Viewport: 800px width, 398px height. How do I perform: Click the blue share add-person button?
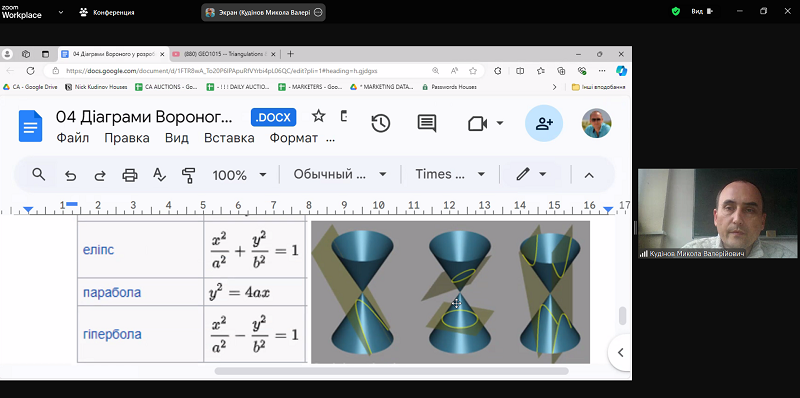544,123
